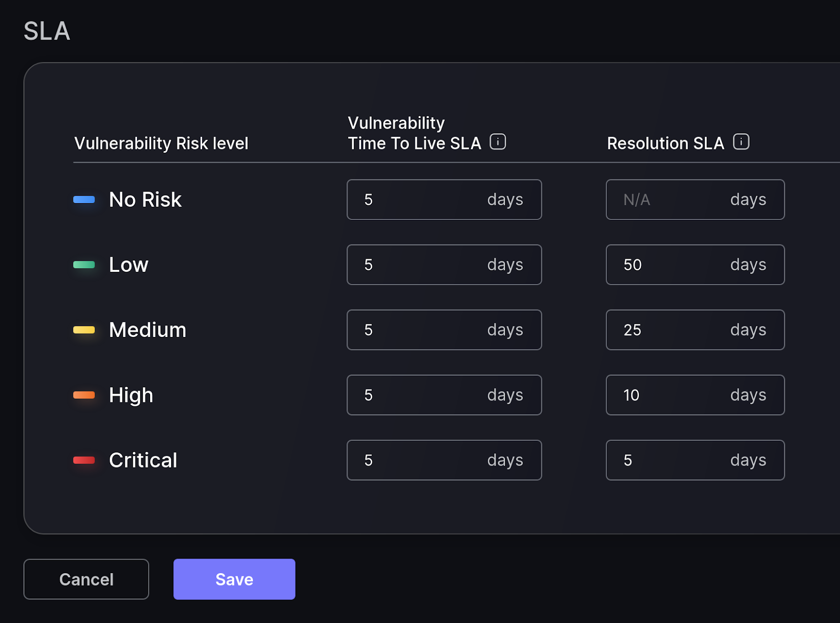The image size is (840, 623).
Task: Click the orange High risk color indicator
Action: pos(84,395)
